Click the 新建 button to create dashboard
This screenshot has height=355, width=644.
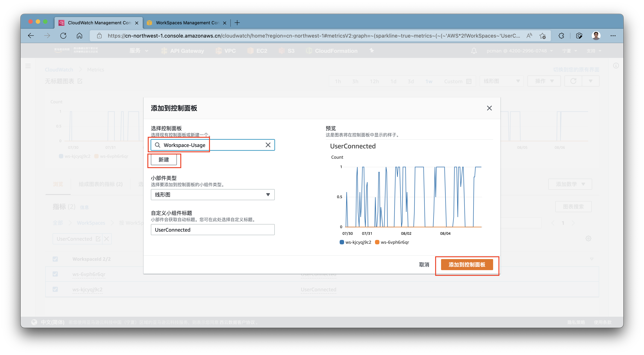coord(164,160)
